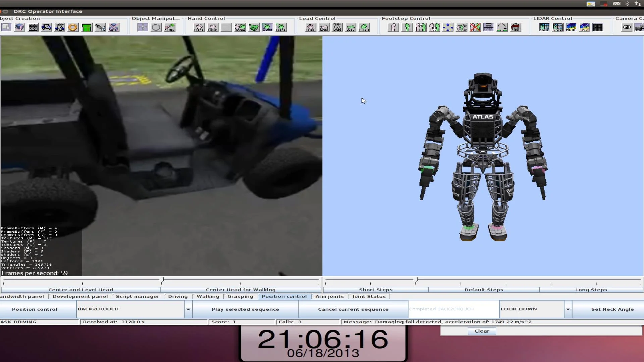Switch to the Script manager tab
This screenshot has width=644, height=362.
[138, 296]
